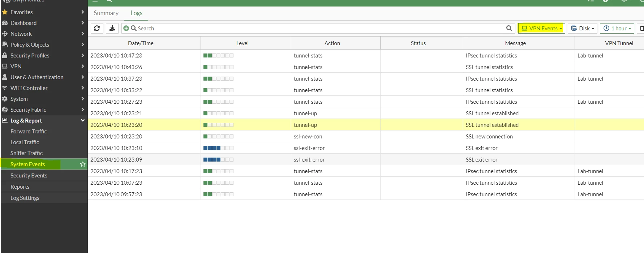Click the magnifier search button beside the search bar
This screenshot has width=644, height=253.
point(509,28)
